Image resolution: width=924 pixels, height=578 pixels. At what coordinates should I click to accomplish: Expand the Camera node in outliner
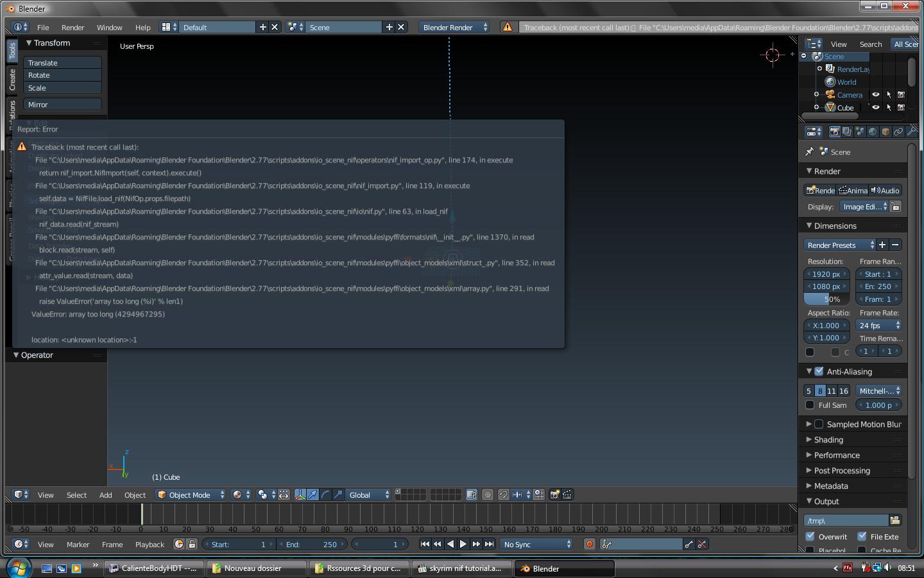coord(816,94)
